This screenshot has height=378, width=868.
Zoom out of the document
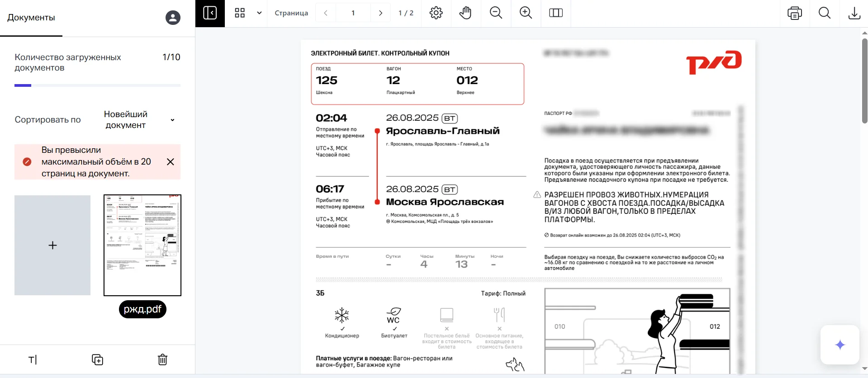point(496,13)
